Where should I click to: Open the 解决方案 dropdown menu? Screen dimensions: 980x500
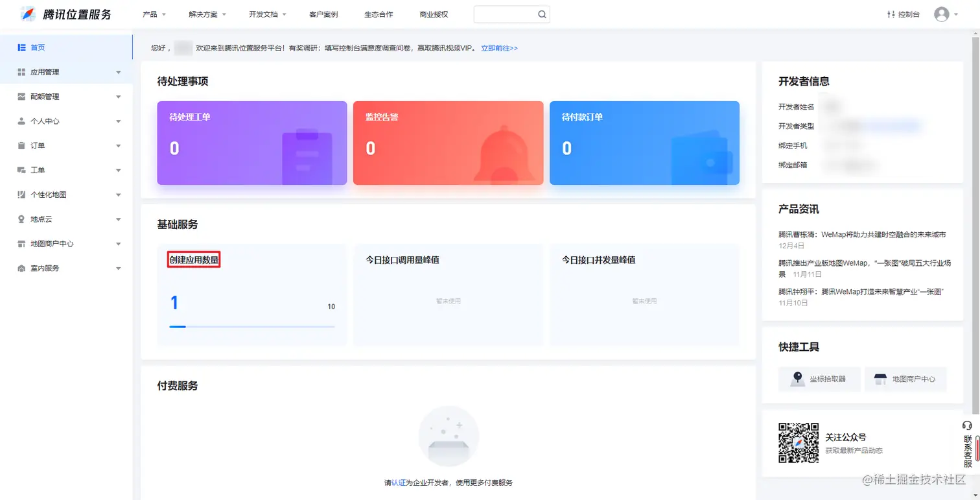click(203, 13)
